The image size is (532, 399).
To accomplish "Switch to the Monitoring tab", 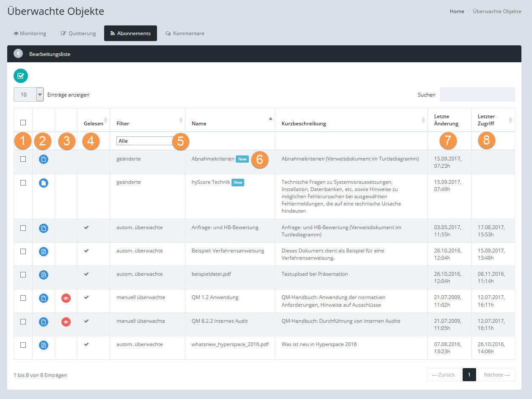I will pos(30,33).
